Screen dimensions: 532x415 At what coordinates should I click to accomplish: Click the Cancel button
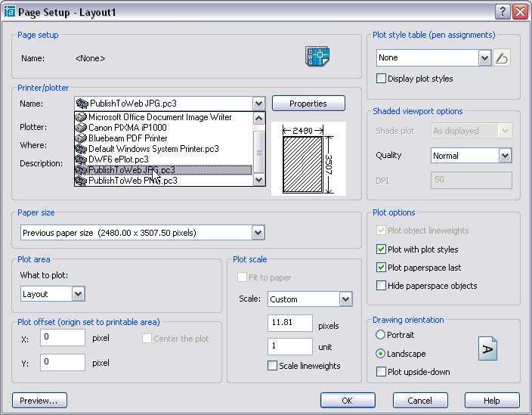pos(420,401)
